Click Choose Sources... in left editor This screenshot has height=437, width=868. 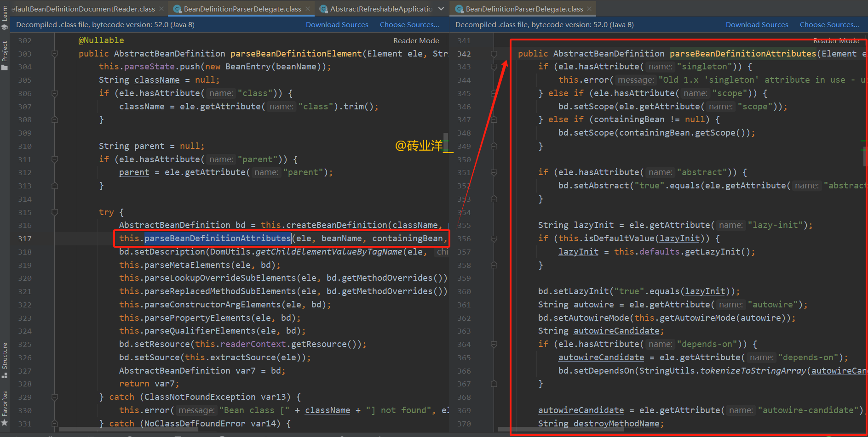click(x=409, y=25)
